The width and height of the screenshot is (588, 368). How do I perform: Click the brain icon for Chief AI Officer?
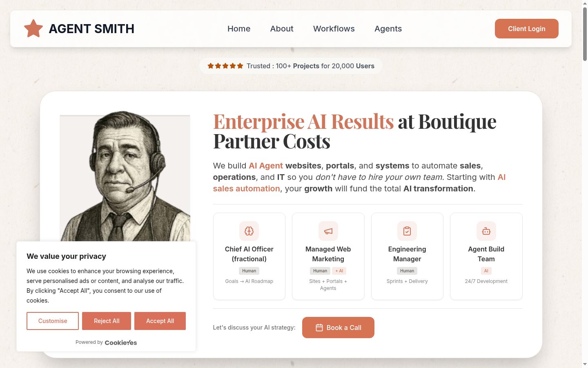coord(249,231)
